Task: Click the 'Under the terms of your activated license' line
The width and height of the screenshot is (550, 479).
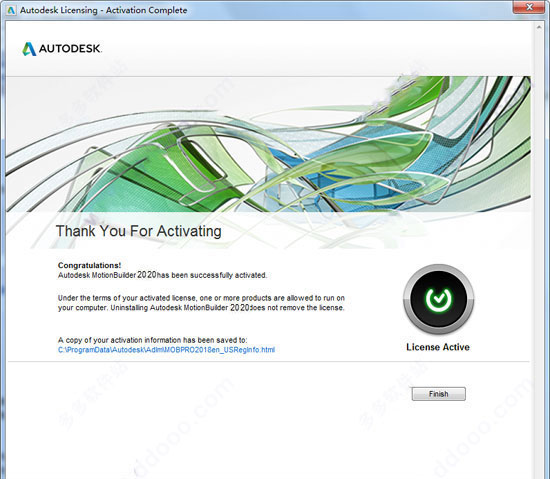Action: pos(201,298)
